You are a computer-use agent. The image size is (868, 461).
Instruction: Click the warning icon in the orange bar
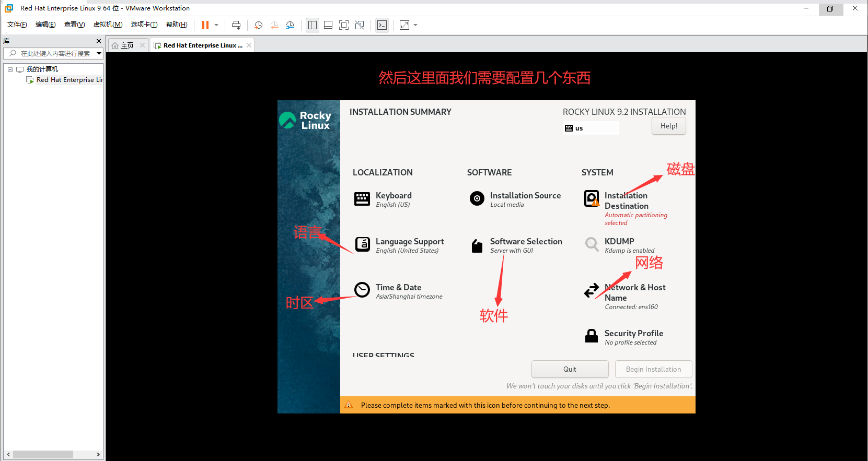tap(349, 405)
